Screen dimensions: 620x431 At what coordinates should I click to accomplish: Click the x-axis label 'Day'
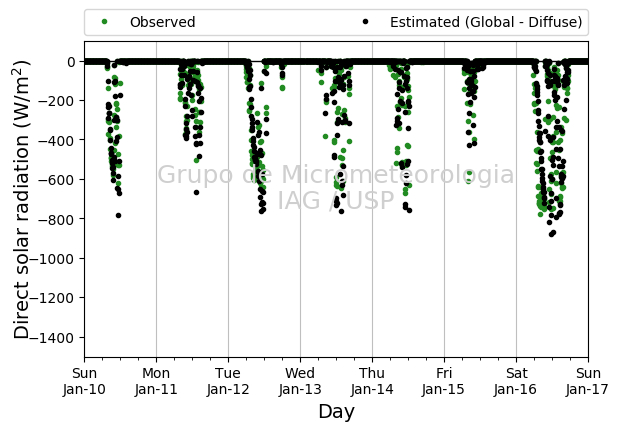pos(336,412)
